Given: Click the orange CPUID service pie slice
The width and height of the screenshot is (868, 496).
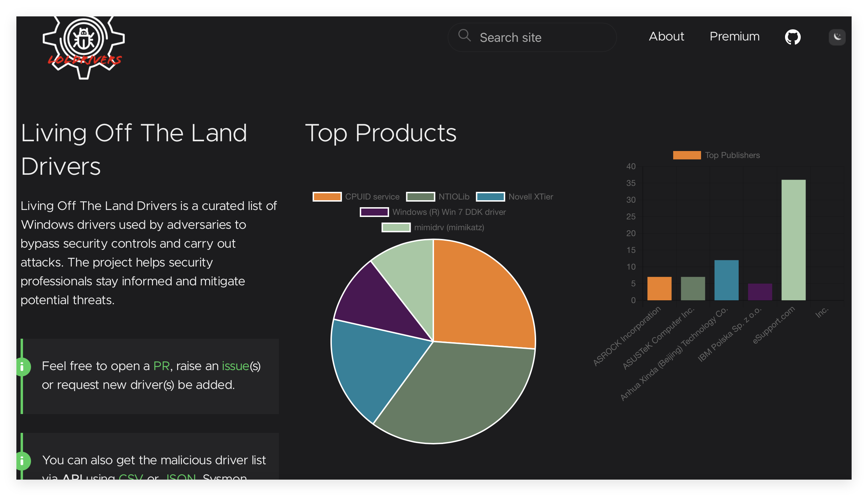Looking at the screenshot, I should [481, 296].
